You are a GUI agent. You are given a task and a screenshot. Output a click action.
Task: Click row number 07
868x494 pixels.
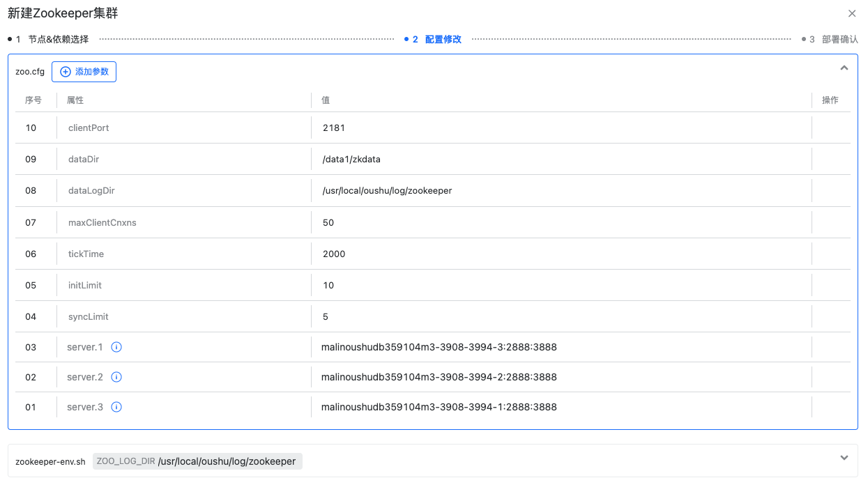click(x=31, y=223)
